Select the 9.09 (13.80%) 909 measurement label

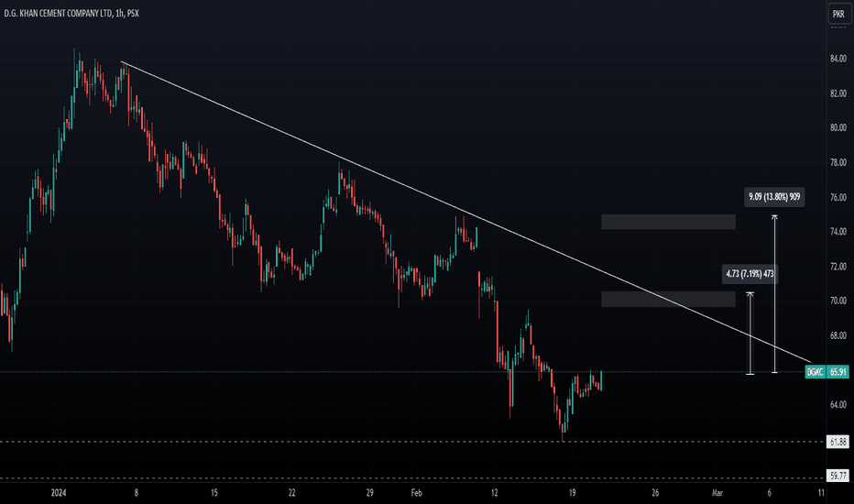774,197
